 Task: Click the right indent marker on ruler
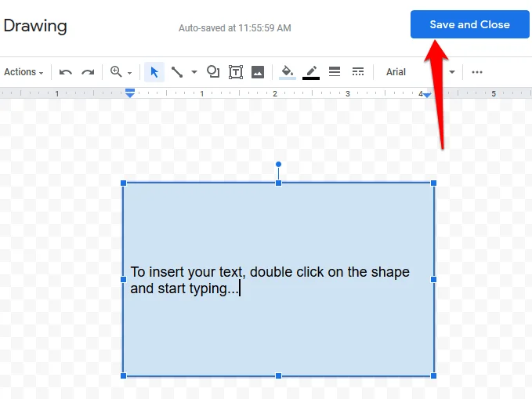point(428,96)
